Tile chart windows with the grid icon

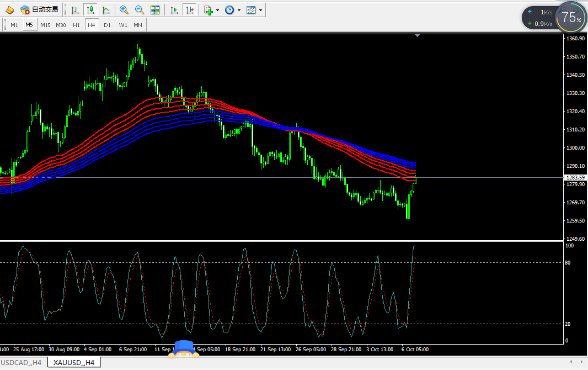click(155, 10)
